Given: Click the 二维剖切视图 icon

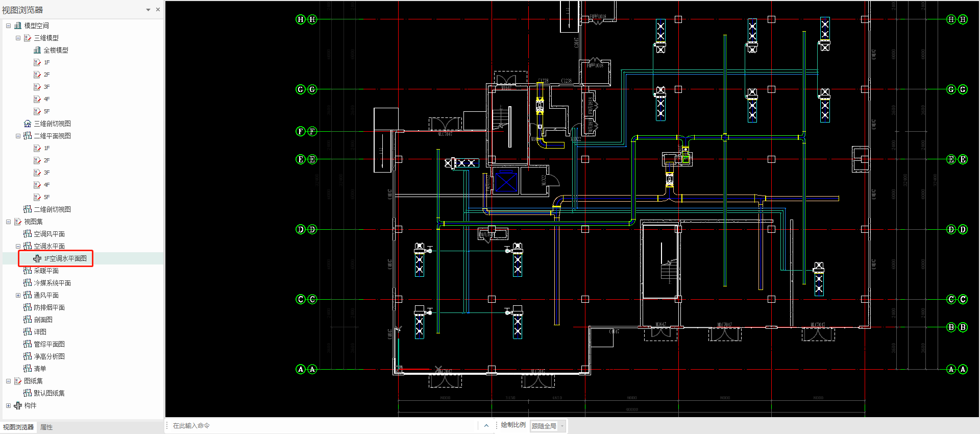Looking at the screenshot, I should click(x=28, y=209).
